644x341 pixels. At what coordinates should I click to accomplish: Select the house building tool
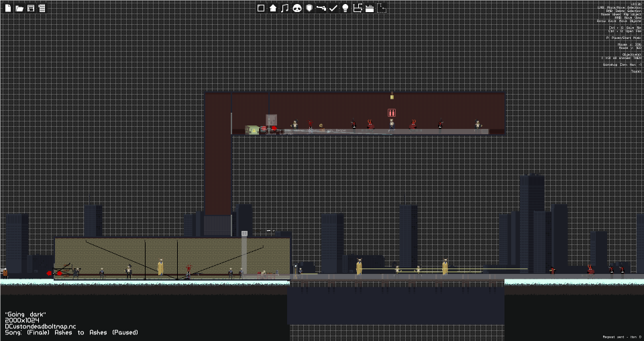coord(273,8)
